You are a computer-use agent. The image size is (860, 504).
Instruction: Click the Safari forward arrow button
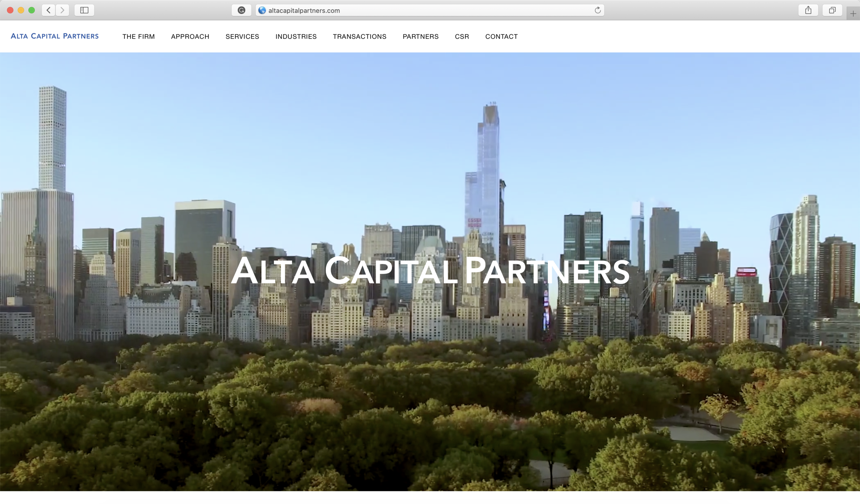point(62,10)
